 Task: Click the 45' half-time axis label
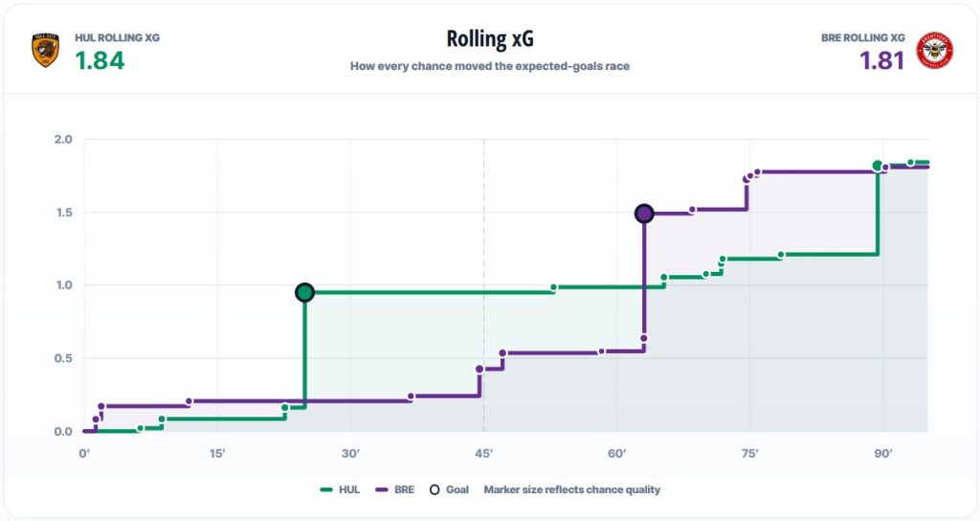(483, 453)
